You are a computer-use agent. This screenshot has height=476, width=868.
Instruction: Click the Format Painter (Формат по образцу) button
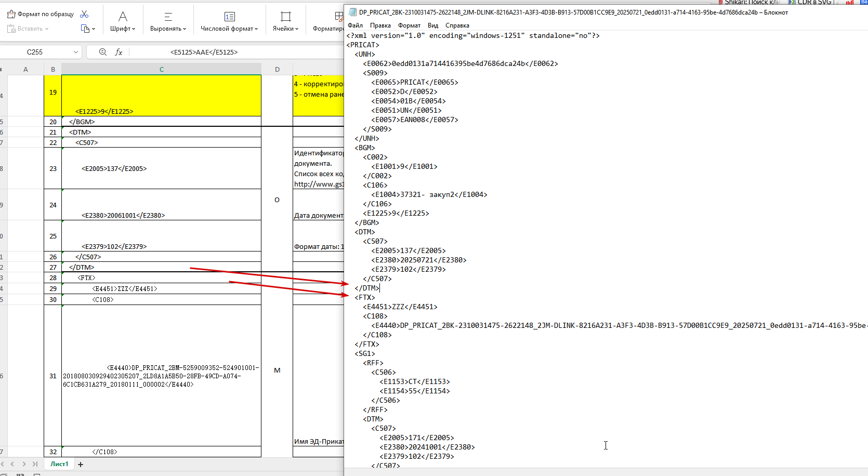point(40,14)
